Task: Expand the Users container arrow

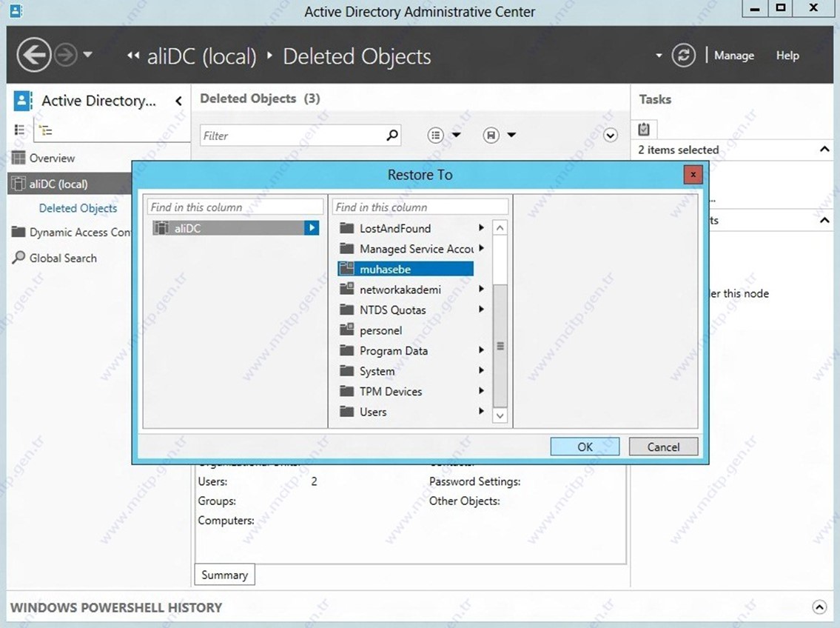Action: tap(481, 411)
